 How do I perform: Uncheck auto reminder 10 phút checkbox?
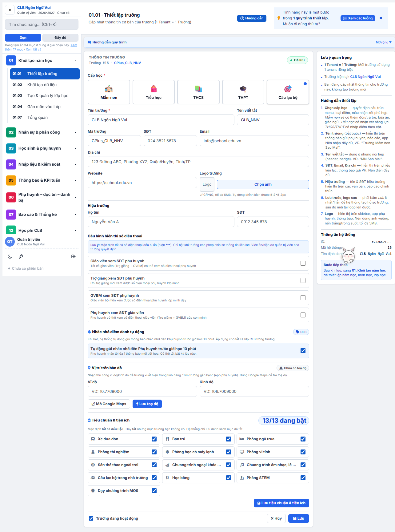(x=303, y=351)
